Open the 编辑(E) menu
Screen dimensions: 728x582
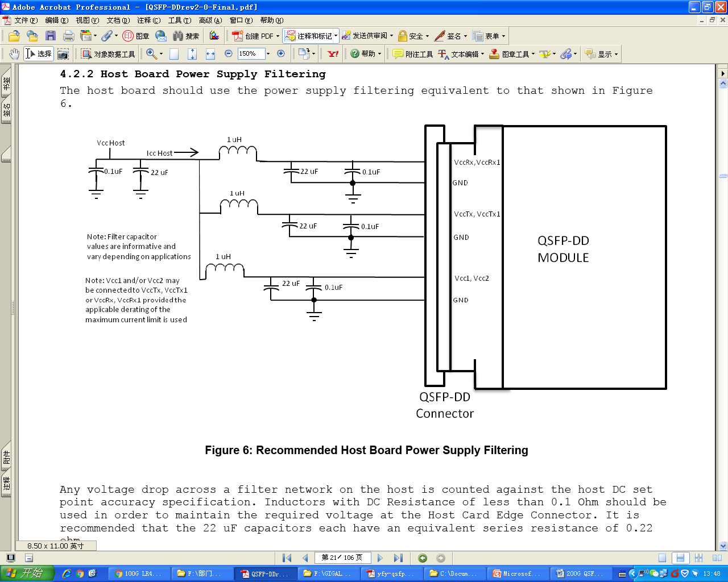pyautogui.click(x=56, y=20)
